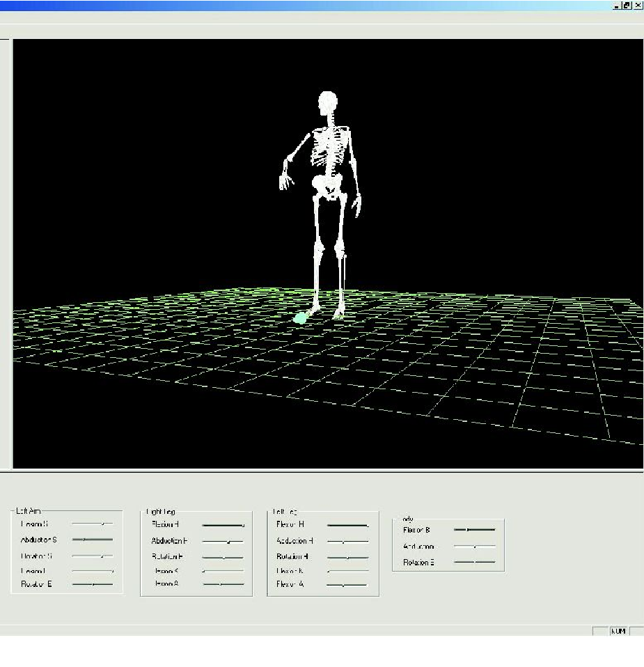Image resolution: width=644 pixels, height=667 pixels.
Task: Click the Left Arm Abduction S slider
Action: coord(93,540)
